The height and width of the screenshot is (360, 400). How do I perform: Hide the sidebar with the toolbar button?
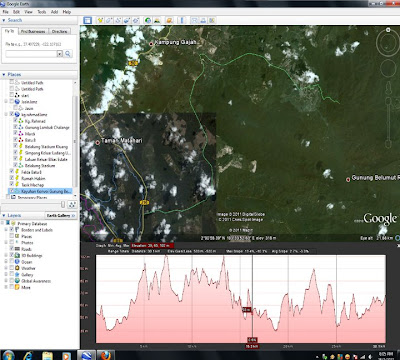[88, 20]
